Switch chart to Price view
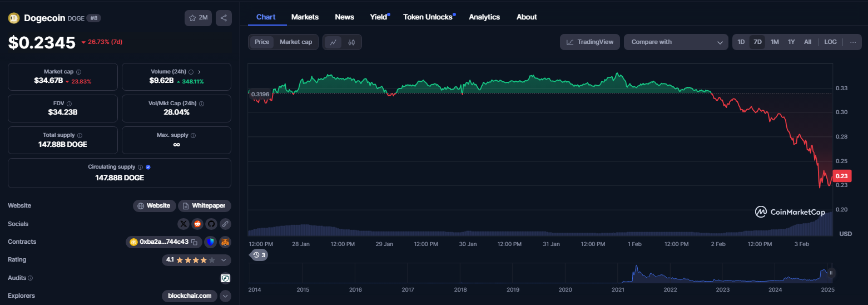 (x=262, y=42)
